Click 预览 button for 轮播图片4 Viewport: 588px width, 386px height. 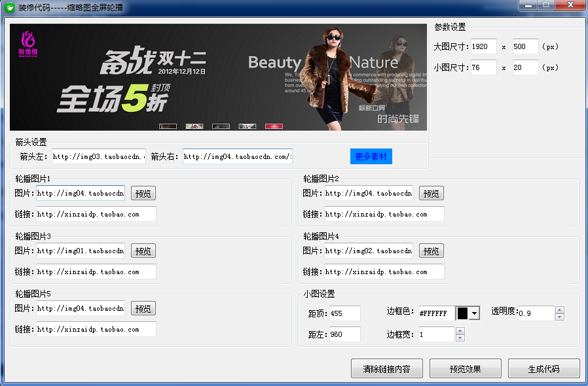(x=432, y=251)
